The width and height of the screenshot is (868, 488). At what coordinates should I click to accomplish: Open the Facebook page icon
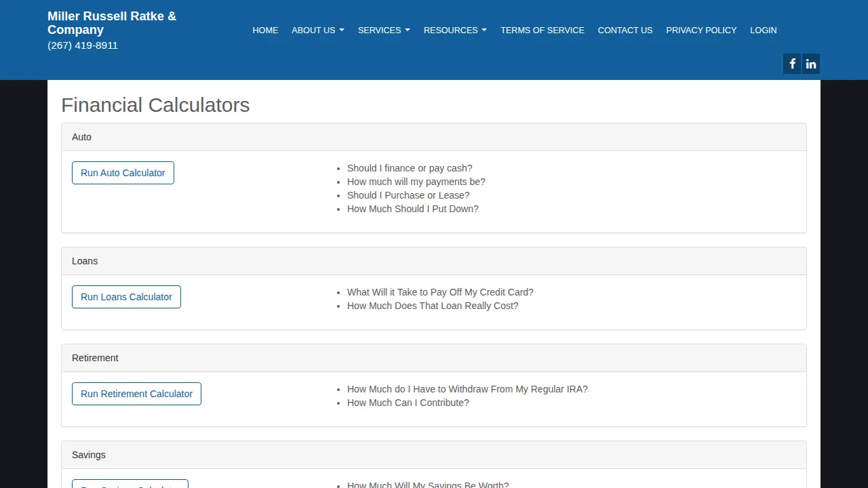[x=792, y=64]
